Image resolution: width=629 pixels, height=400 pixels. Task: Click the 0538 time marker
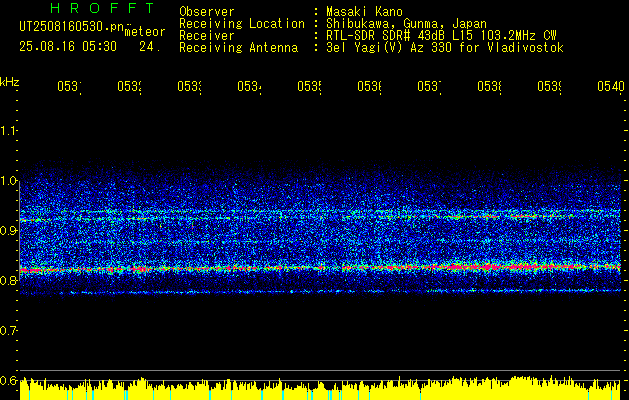point(489,86)
